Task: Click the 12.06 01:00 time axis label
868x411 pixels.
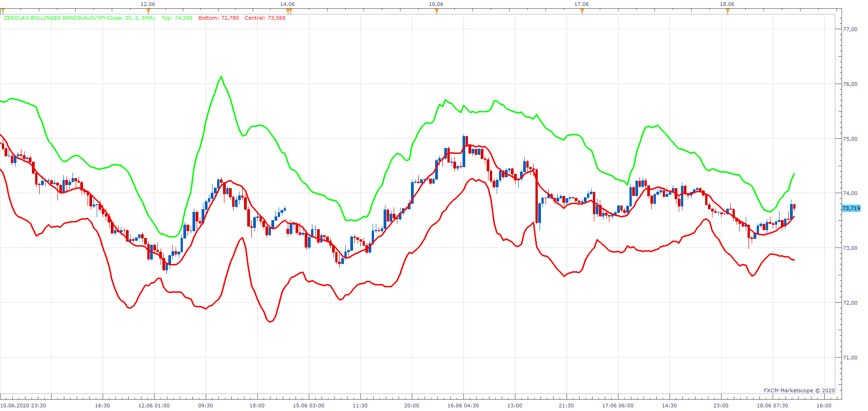Action: [154, 406]
